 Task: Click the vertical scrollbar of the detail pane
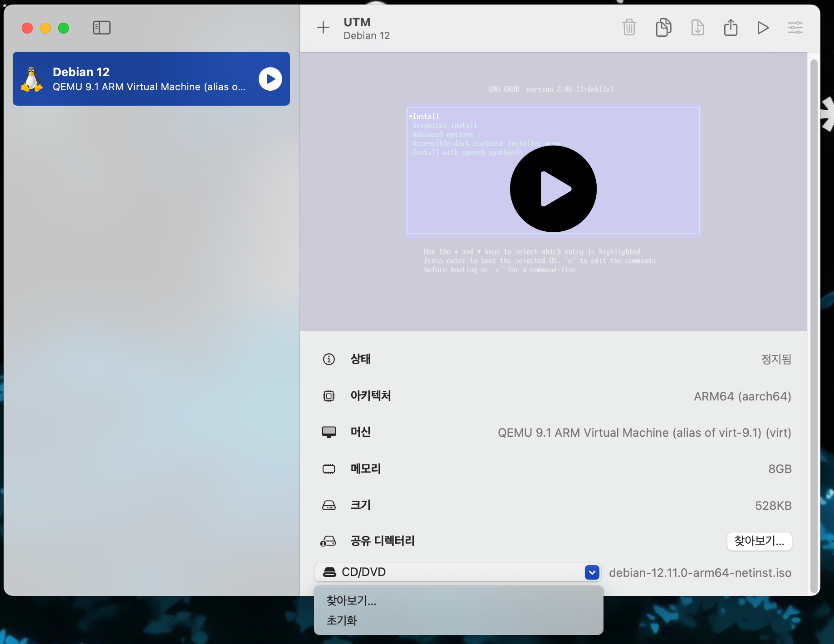tap(814, 326)
